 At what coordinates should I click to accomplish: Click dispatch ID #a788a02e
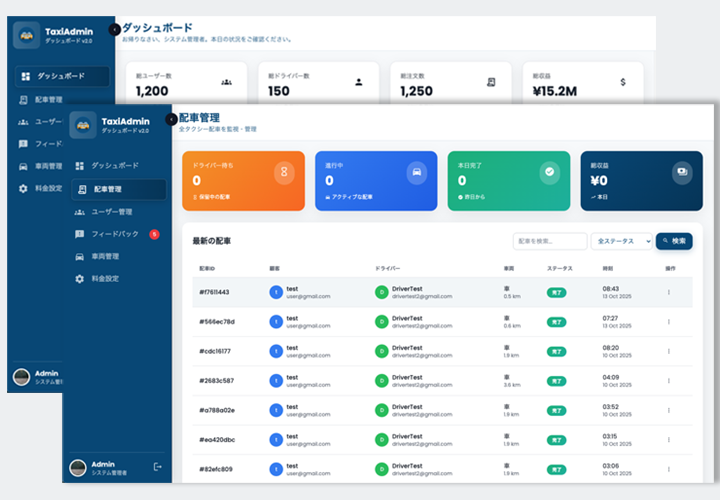tap(217, 410)
